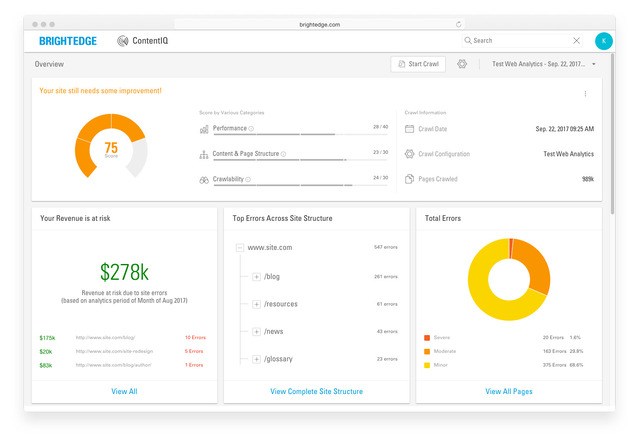Screen dimensions: 640x436
Task: Open View All Pages link
Action: tap(509, 391)
